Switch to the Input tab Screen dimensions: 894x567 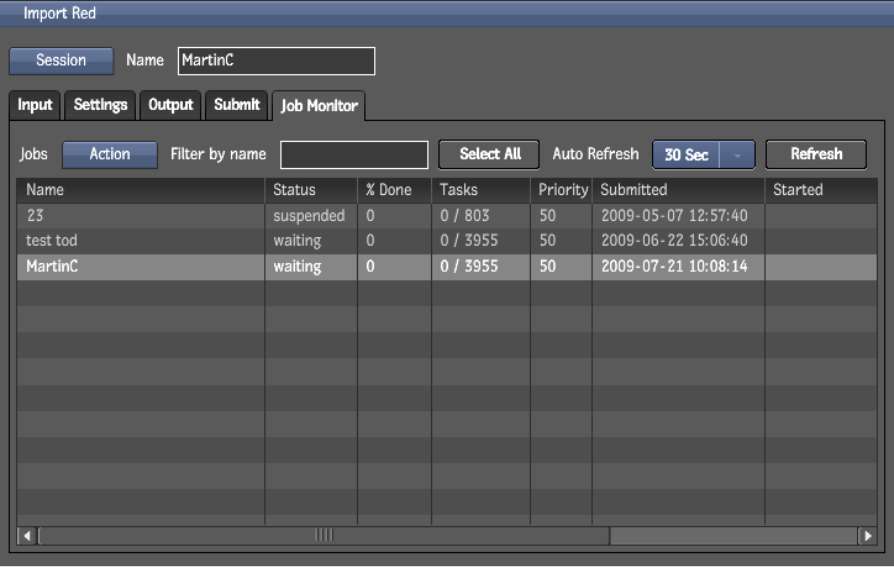[x=35, y=105]
